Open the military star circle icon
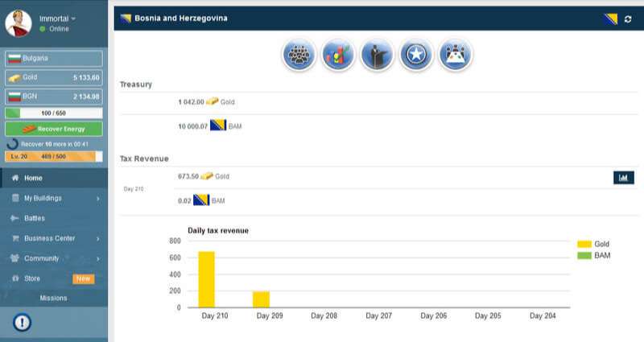Screen dimensions: 644x342 point(416,54)
